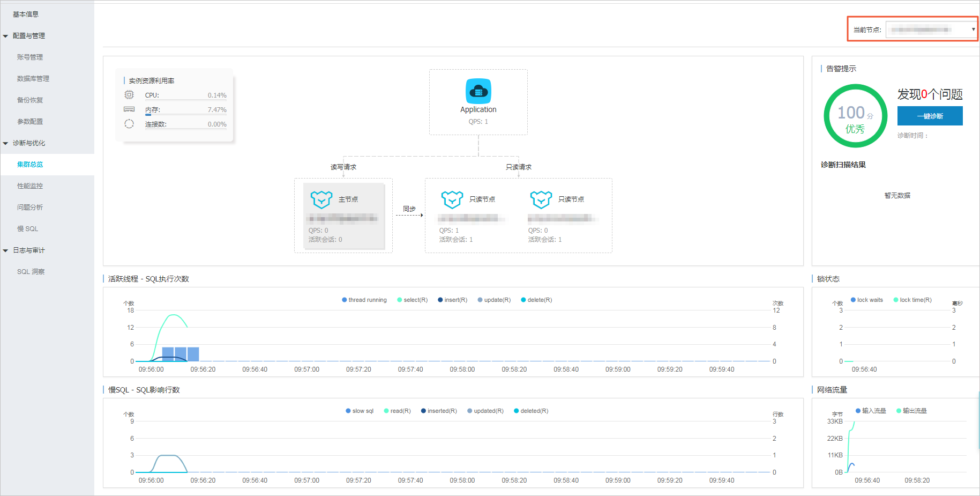Toggle inserted(R) legend series
The width and height of the screenshot is (980, 496).
(439, 411)
